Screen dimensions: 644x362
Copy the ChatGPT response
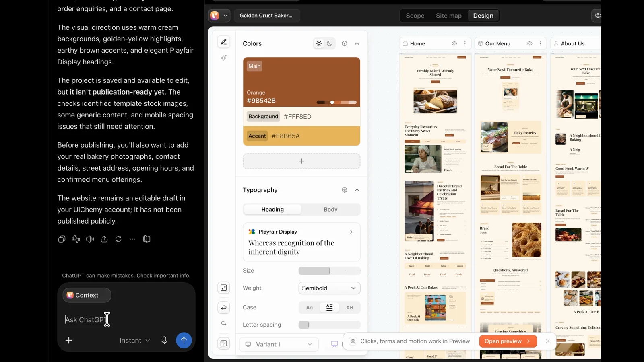(62, 239)
